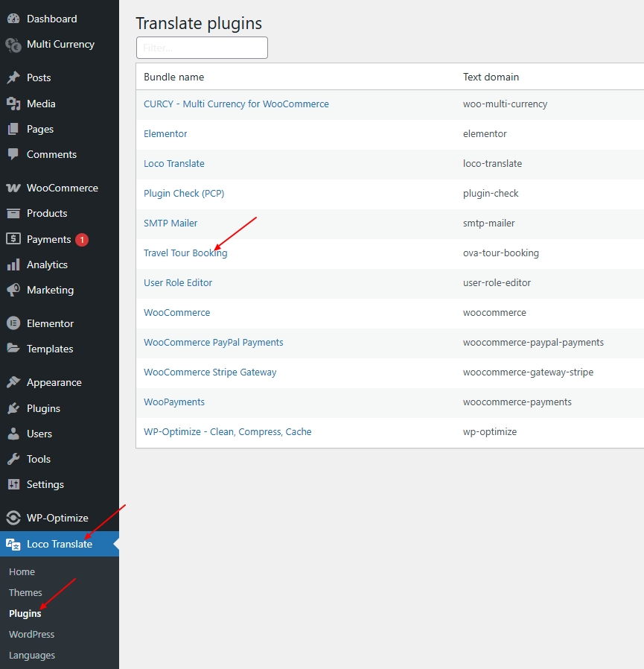Open CURCY Multi Currency bundle link
This screenshot has height=669, width=644.
236,104
